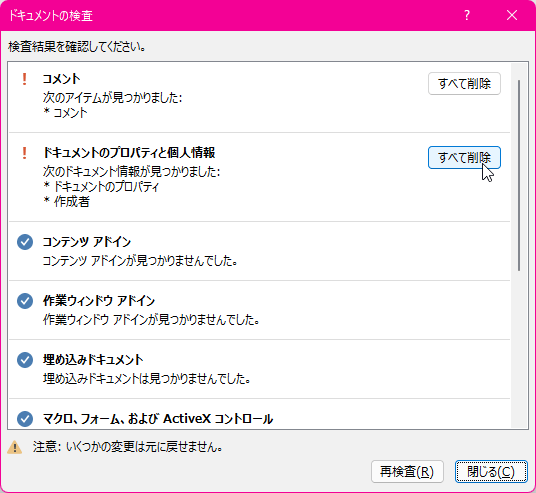Screen dimensions: 536x493
Task: Click すべて削除 button for コメント
Action: 464,83
